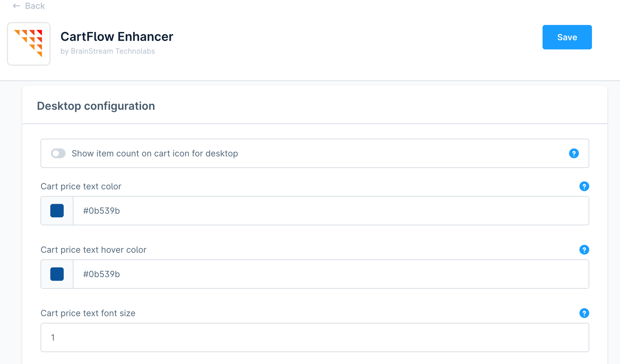This screenshot has width=620, height=364.
Task: Click the Save button
Action: coord(567,37)
